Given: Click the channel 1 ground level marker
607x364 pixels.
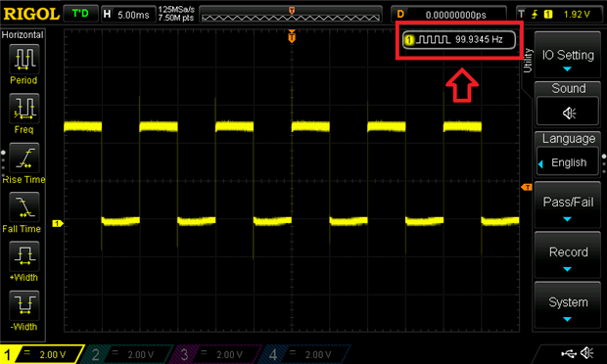Looking at the screenshot, I should coord(58,223).
